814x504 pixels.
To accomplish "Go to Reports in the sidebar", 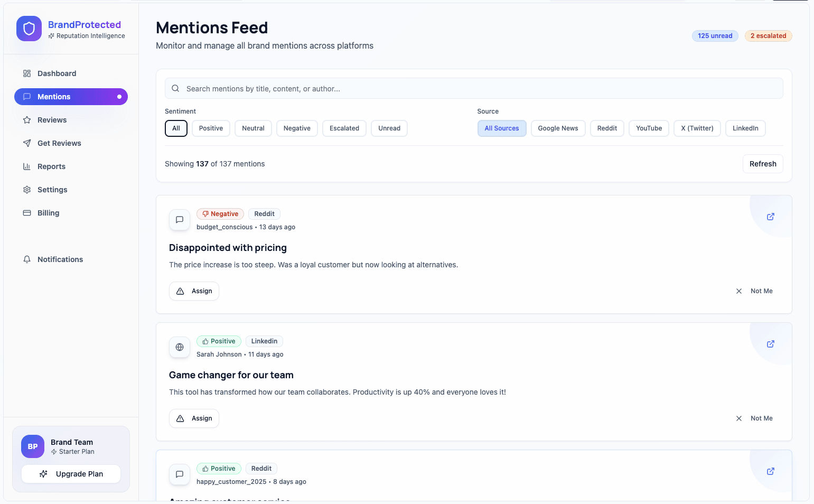I will (x=51, y=166).
